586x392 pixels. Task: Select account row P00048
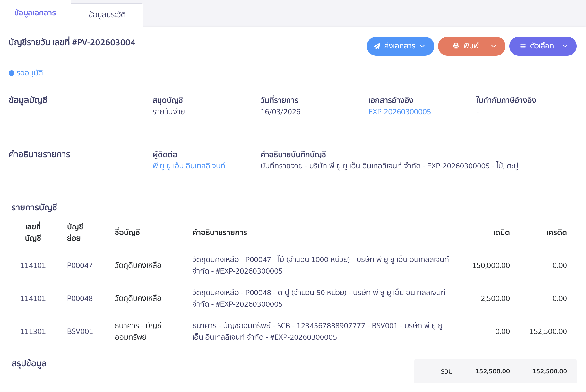point(80,298)
